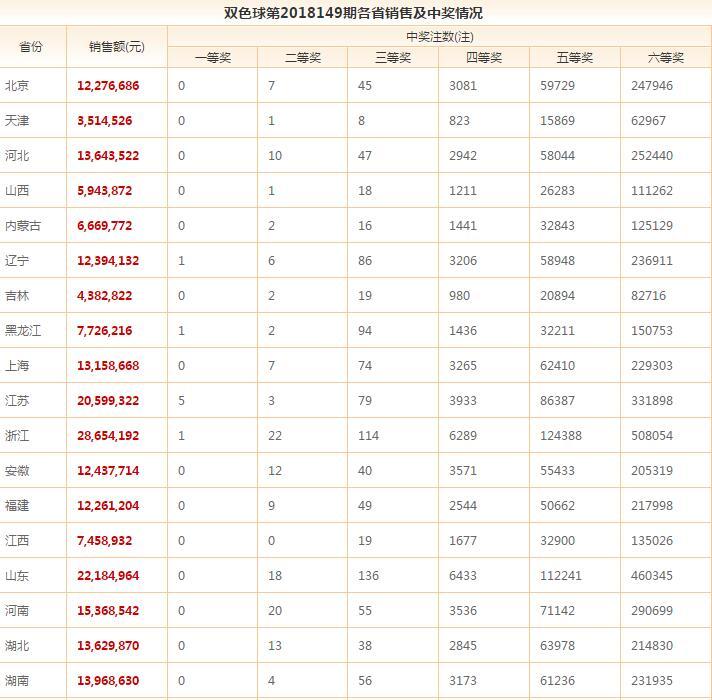The width and height of the screenshot is (712, 700).
Task: Click the 六等奖 column header
Action: [666, 58]
